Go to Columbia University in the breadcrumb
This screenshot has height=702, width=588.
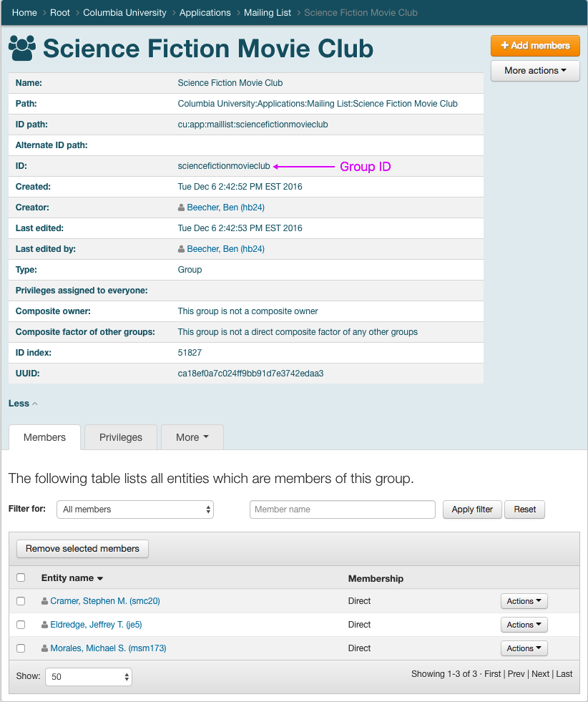point(125,13)
